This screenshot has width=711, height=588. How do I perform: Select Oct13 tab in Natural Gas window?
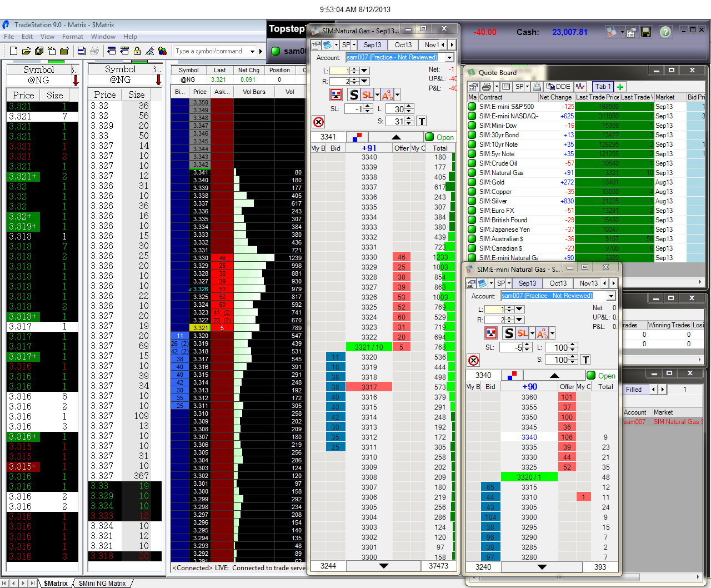pos(403,45)
